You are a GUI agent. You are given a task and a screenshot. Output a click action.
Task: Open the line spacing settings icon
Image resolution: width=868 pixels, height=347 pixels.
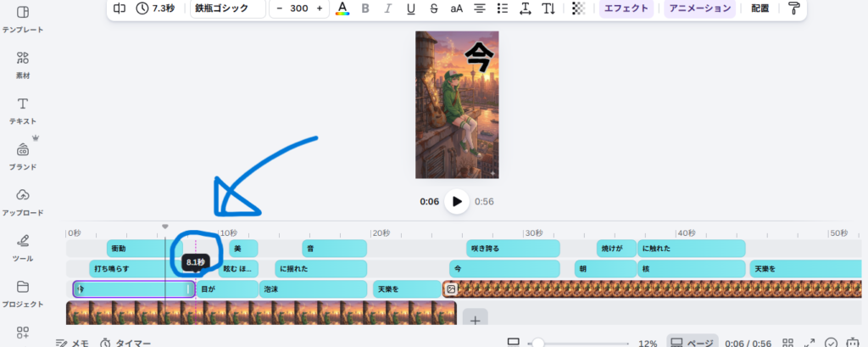525,8
